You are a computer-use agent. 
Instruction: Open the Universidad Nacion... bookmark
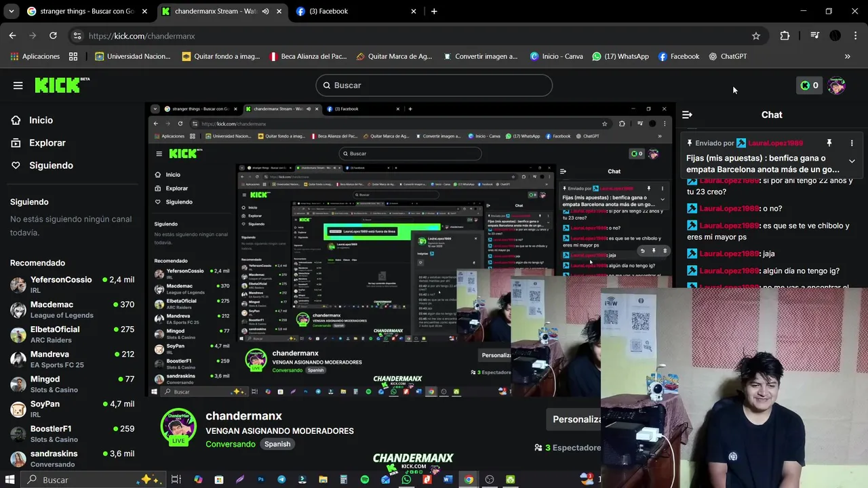(x=133, y=56)
